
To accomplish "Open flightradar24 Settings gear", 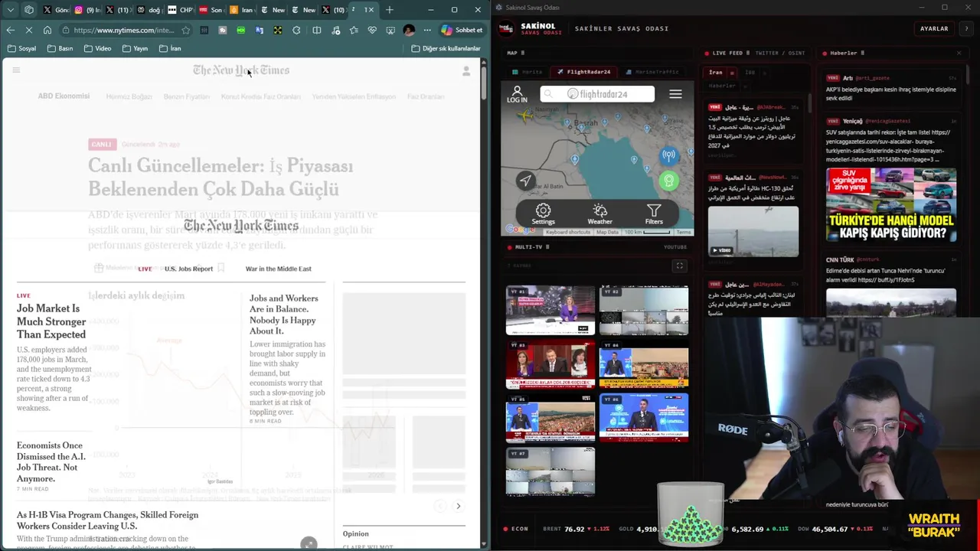I will tap(543, 214).
